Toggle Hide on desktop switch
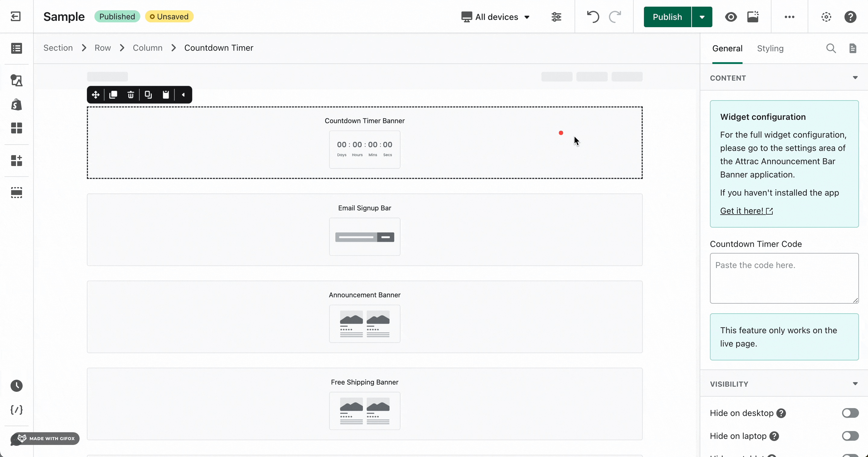 (850, 413)
